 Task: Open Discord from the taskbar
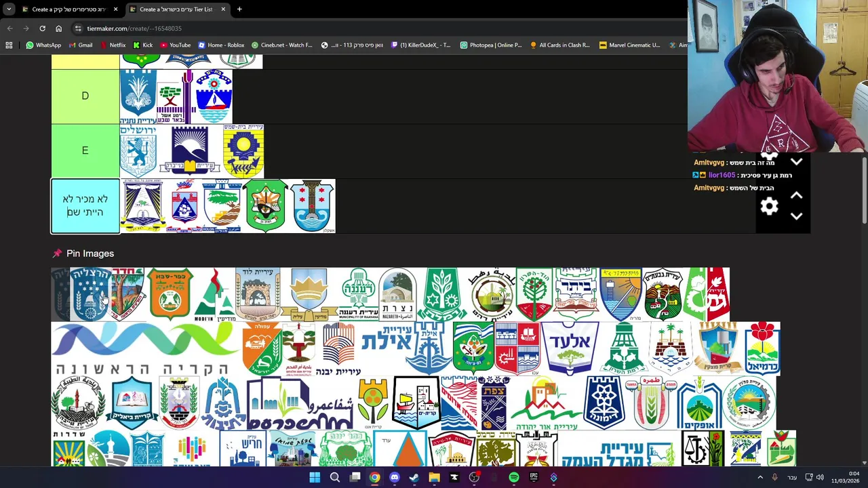click(395, 478)
